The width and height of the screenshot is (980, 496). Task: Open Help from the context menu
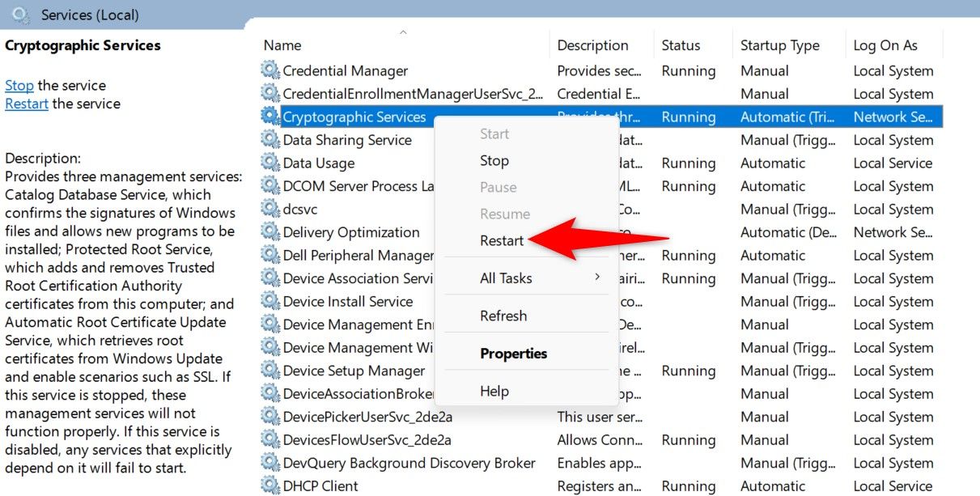point(494,391)
